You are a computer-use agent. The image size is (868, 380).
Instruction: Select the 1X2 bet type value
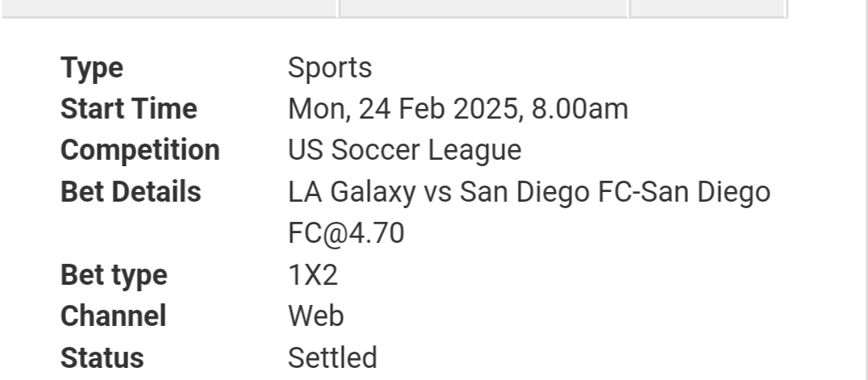click(x=313, y=275)
